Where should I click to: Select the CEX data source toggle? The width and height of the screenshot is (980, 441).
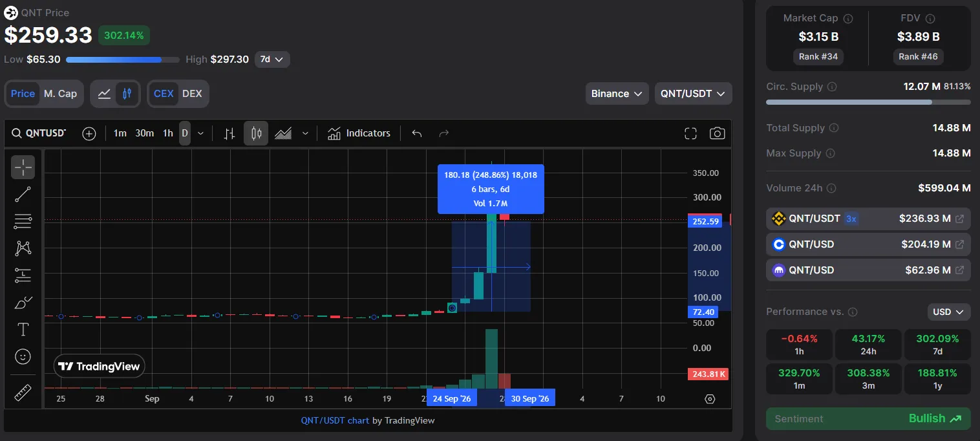tap(163, 94)
